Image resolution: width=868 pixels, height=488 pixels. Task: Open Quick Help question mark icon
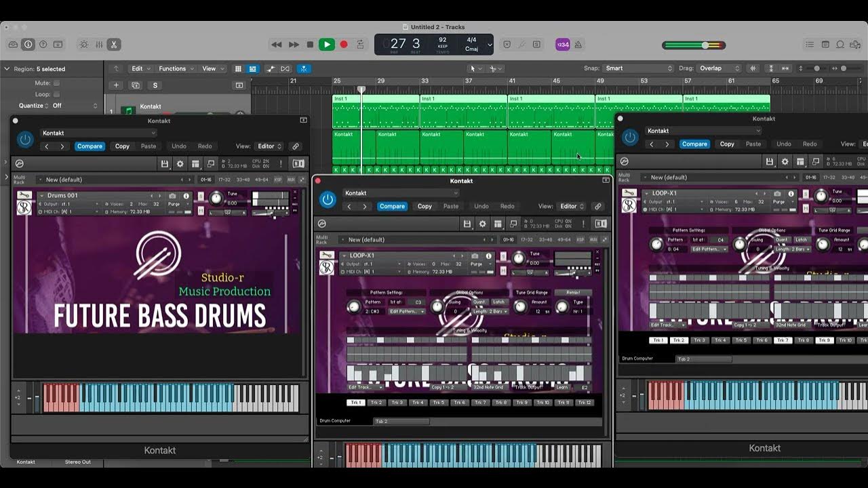[x=43, y=45]
